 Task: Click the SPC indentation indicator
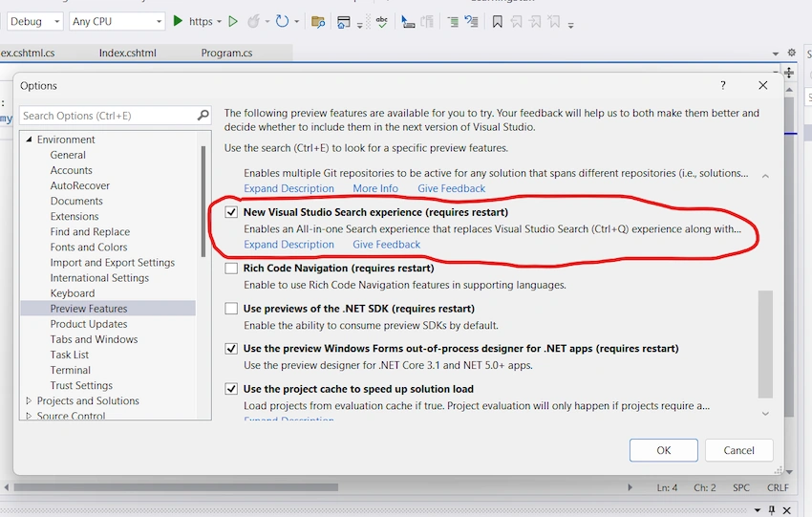tap(741, 487)
